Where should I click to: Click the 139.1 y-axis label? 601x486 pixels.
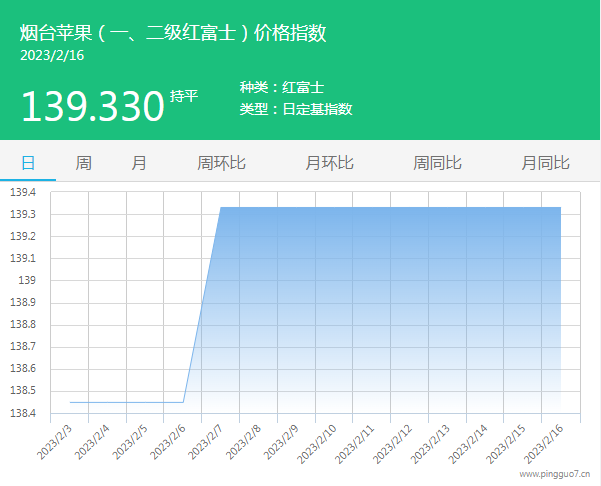point(23,258)
